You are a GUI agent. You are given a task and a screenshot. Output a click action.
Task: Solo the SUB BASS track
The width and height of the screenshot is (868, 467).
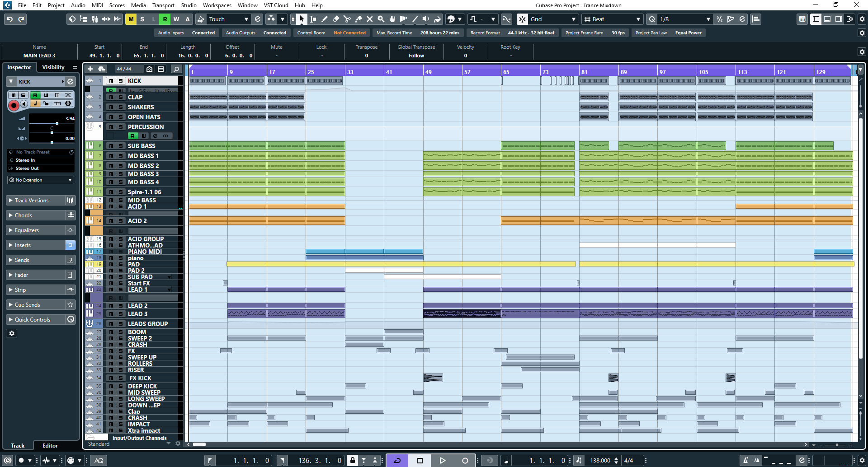tap(121, 146)
